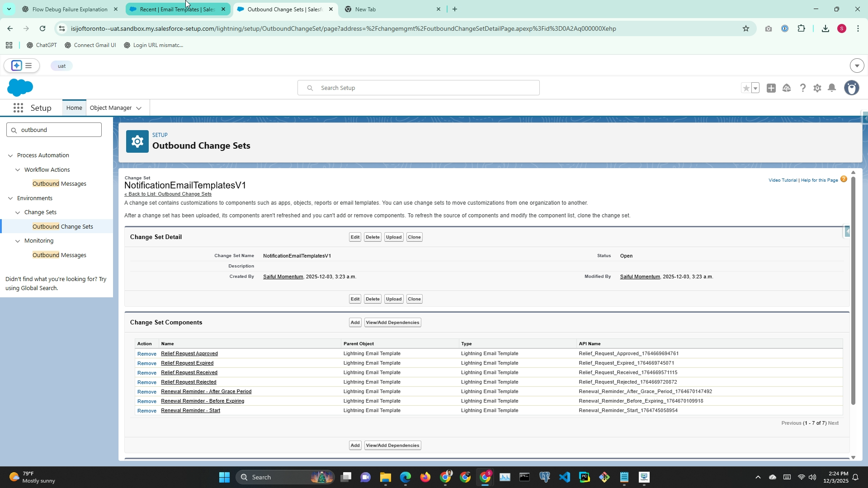Open Global Actions plus icon
Image resolution: width=868 pixels, height=488 pixels.
[771, 88]
